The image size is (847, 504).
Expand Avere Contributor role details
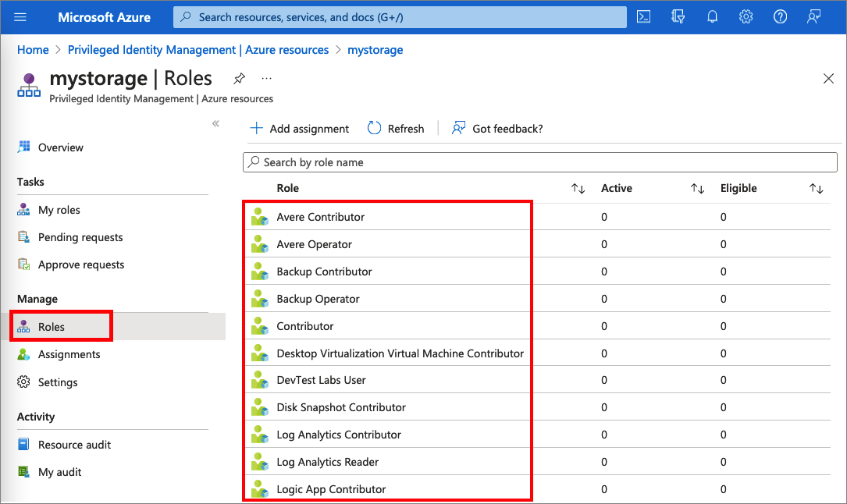321,217
